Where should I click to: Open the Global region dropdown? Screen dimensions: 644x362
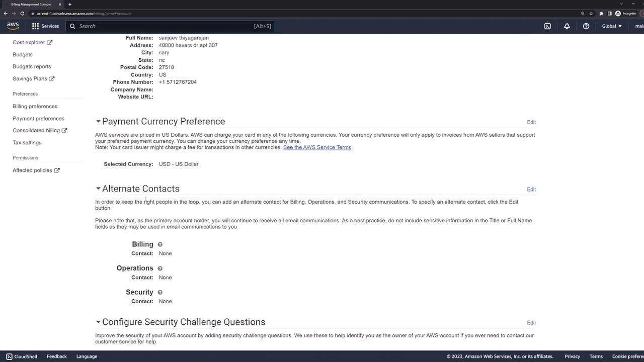pyautogui.click(x=612, y=26)
